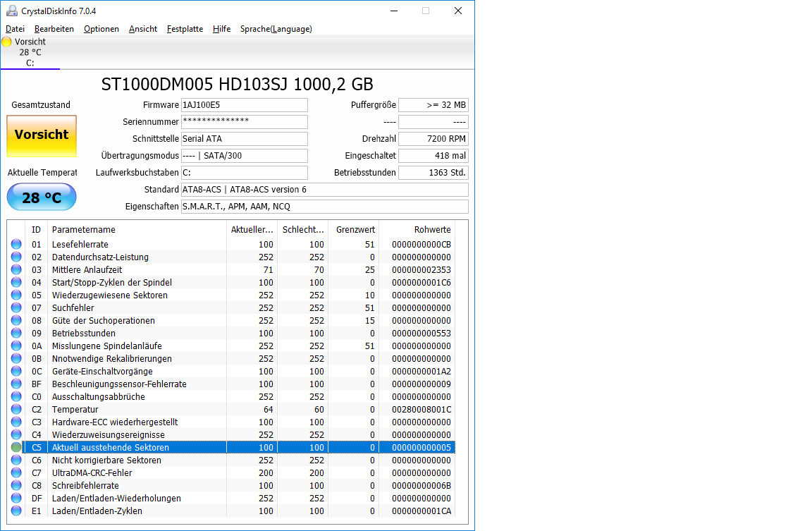Click the status icon for Geräte-Einschaltvorgänge
This screenshot has height=531, width=812.
17,371
